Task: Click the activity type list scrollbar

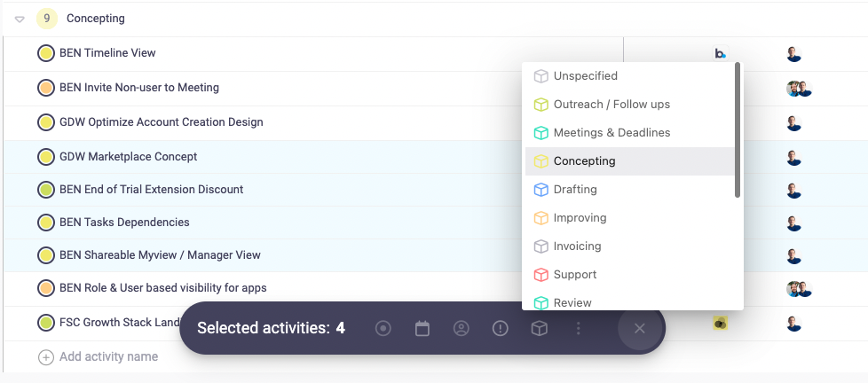Action: pos(738,133)
